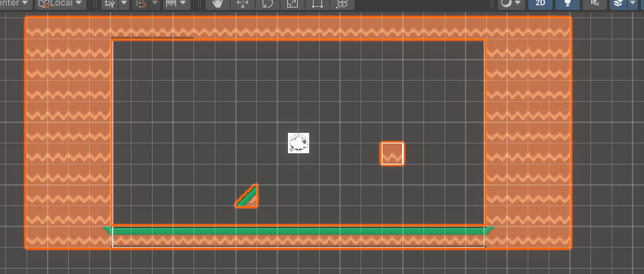This screenshot has width=644, height=274.
Task: Select the Scale tool
Action: 292,4
